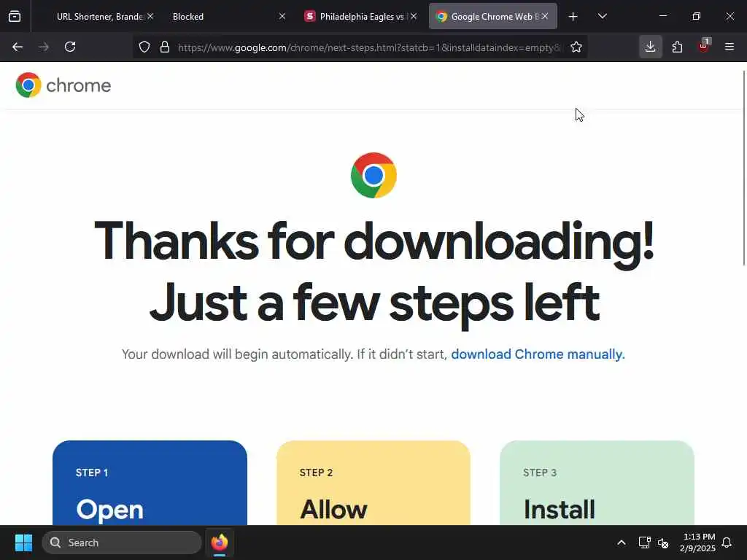
Task: Click the download Chrome manually link
Action: (x=538, y=354)
